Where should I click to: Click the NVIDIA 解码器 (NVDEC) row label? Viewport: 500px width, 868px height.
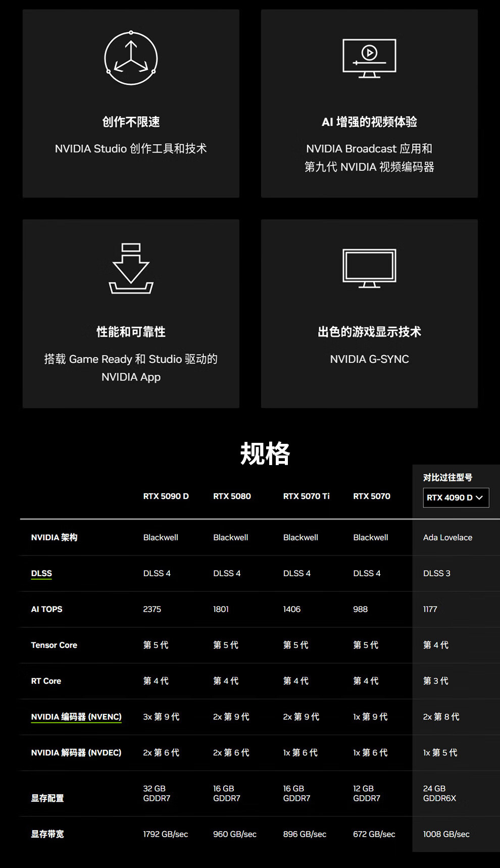click(76, 752)
